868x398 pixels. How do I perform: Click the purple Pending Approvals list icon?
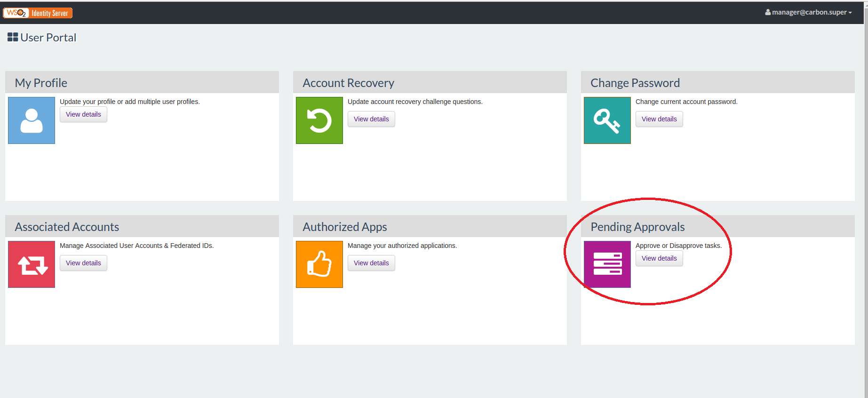(607, 264)
